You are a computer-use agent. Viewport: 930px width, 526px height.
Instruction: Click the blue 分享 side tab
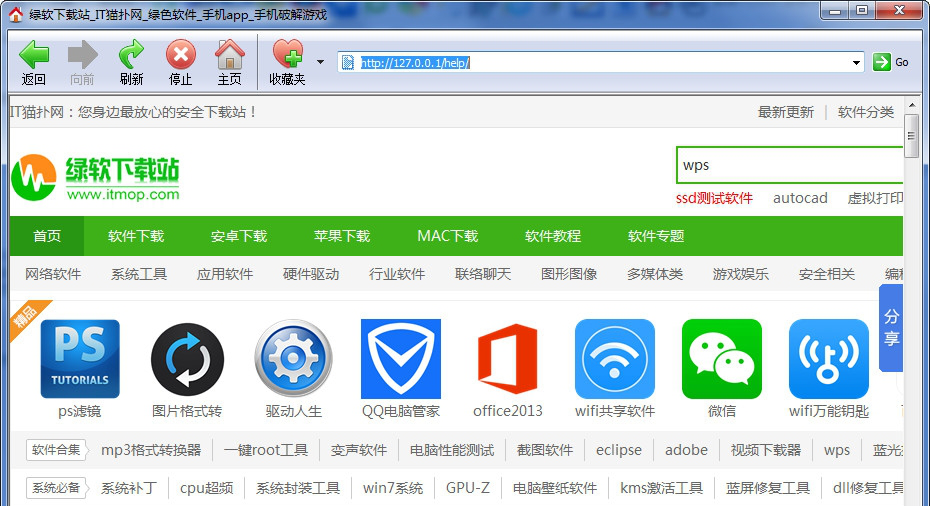(891, 328)
